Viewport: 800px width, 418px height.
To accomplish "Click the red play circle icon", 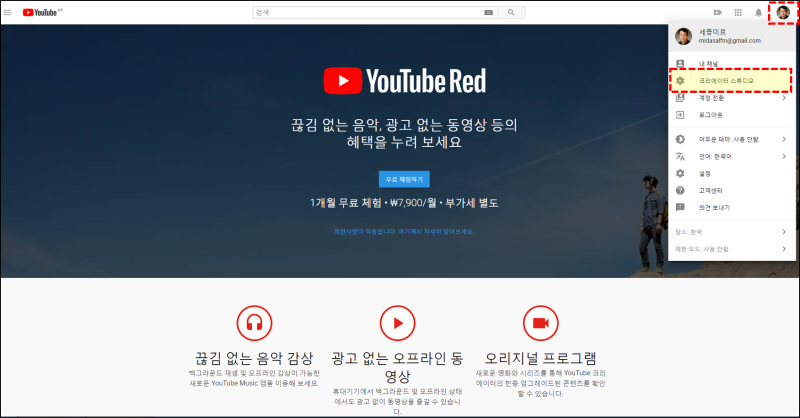I will click(397, 323).
